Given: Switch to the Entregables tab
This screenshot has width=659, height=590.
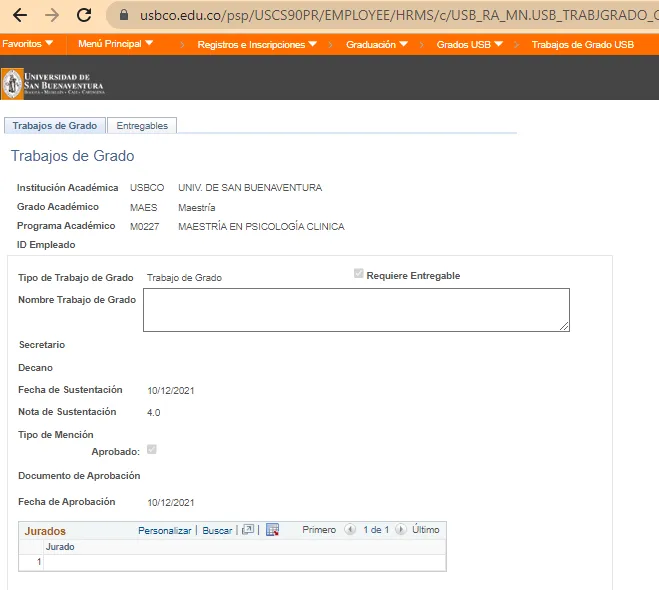Looking at the screenshot, I should [142, 126].
